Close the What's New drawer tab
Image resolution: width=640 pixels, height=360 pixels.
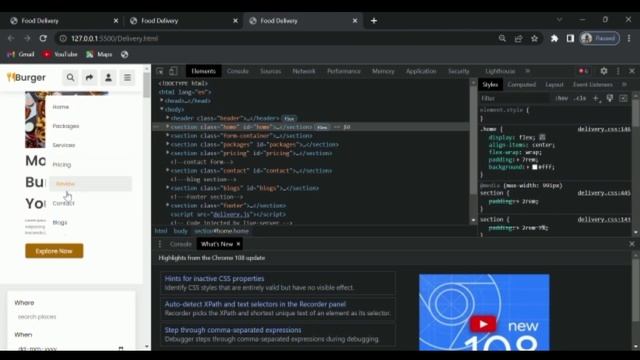(238, 244)
